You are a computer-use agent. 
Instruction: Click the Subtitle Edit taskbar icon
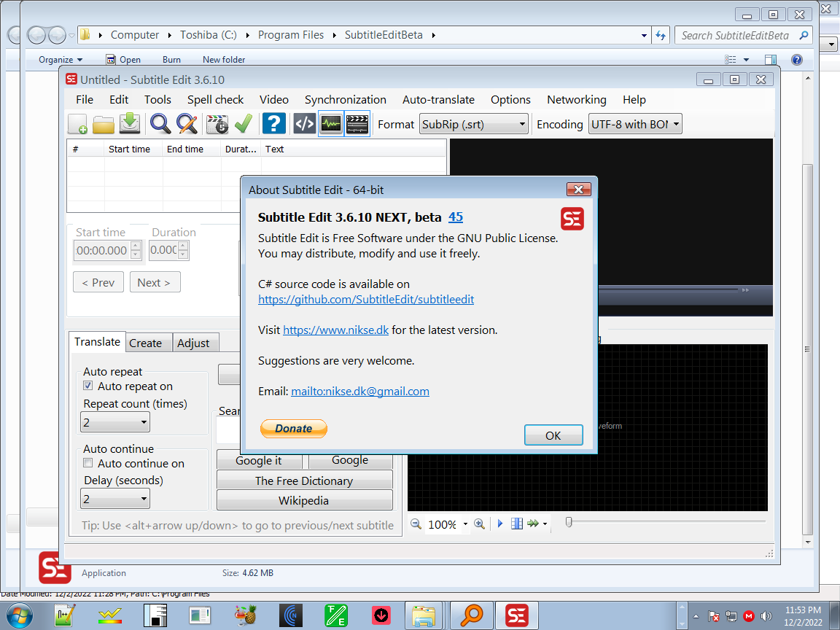[517, 615]
